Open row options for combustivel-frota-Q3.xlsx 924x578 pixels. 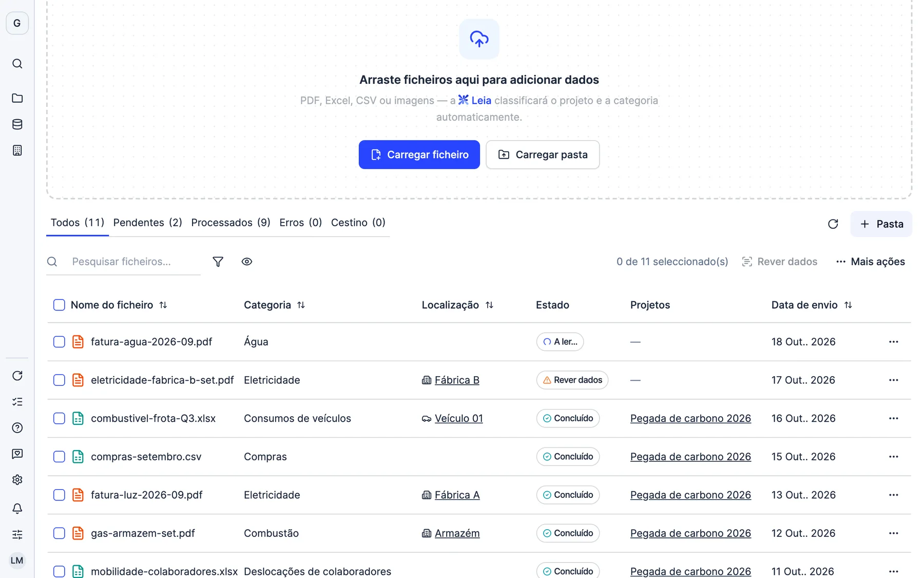tap(893, 418)
